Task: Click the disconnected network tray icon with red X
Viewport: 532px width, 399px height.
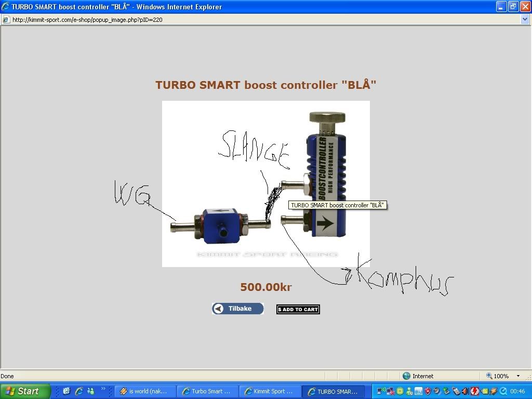Action: [x=390, y=391]
